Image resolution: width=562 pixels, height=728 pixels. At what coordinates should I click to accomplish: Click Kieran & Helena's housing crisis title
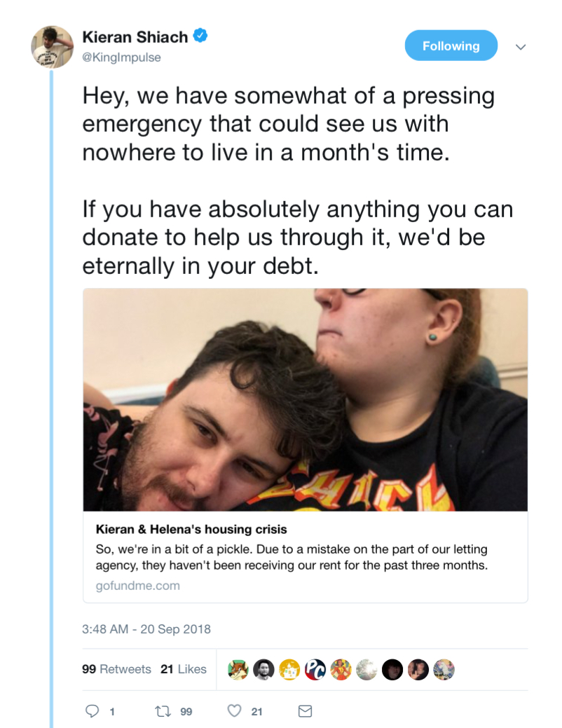[191, 529]
